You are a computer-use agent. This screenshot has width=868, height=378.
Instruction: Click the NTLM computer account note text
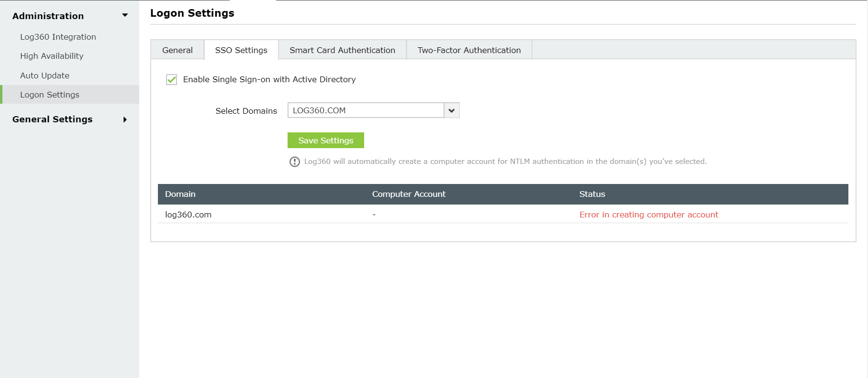(505, 162)
